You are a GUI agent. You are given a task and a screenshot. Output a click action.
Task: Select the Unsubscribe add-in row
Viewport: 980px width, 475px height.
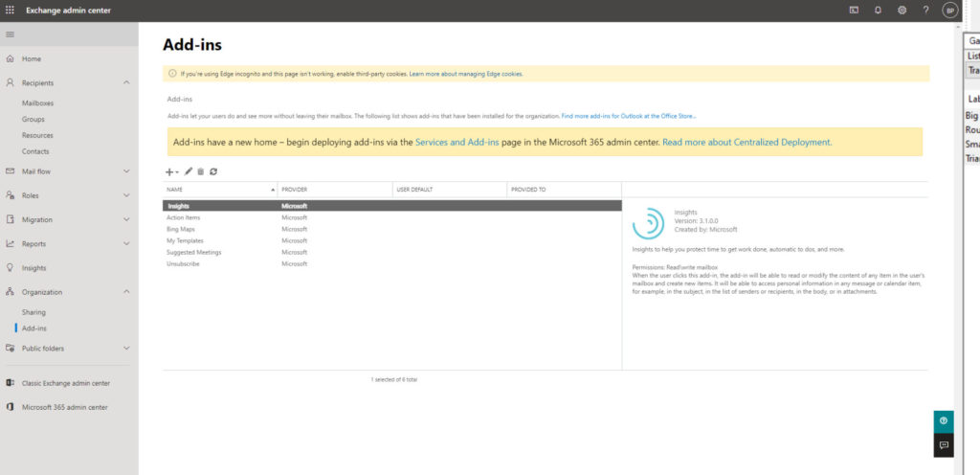point(392,263)
